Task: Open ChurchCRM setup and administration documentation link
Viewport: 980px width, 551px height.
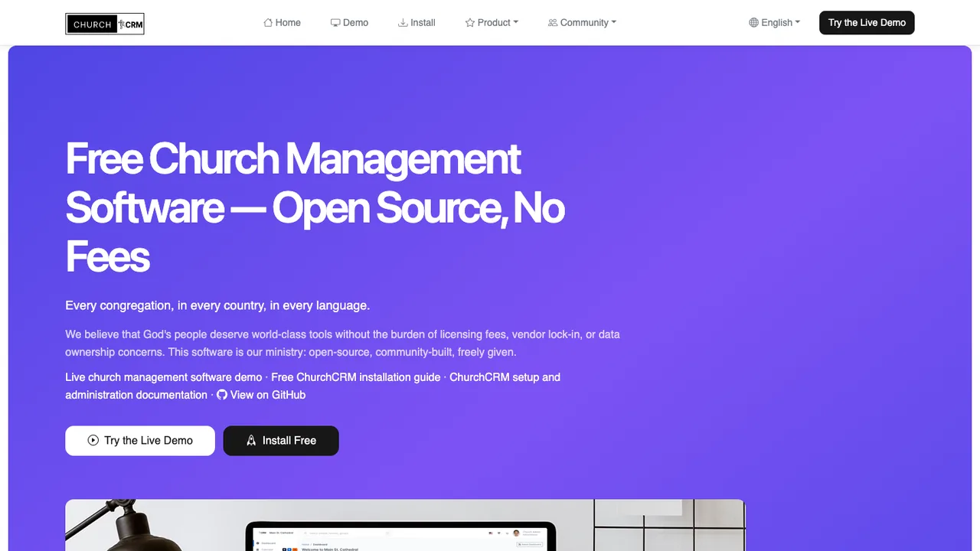Action: [313, 386]
